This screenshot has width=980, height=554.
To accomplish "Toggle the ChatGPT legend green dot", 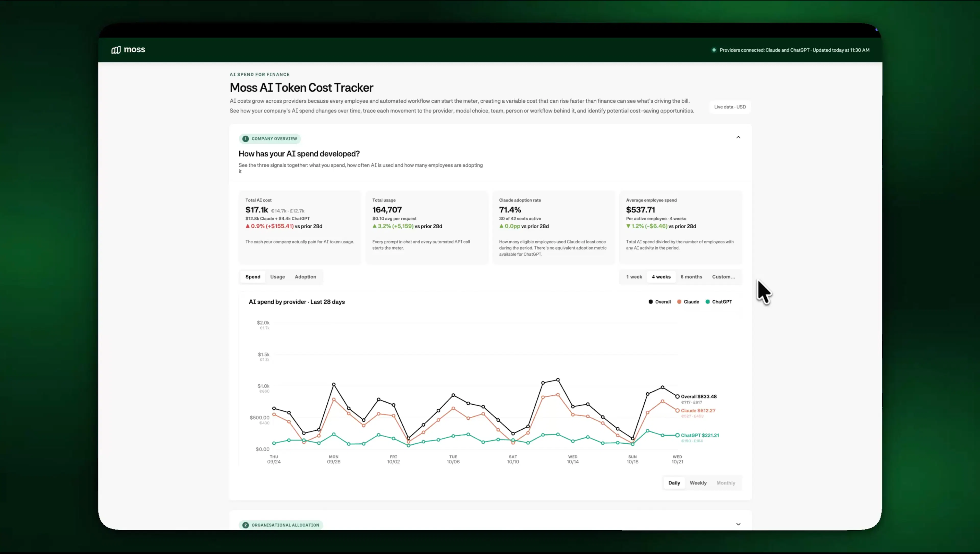I will tap(708, 302).
